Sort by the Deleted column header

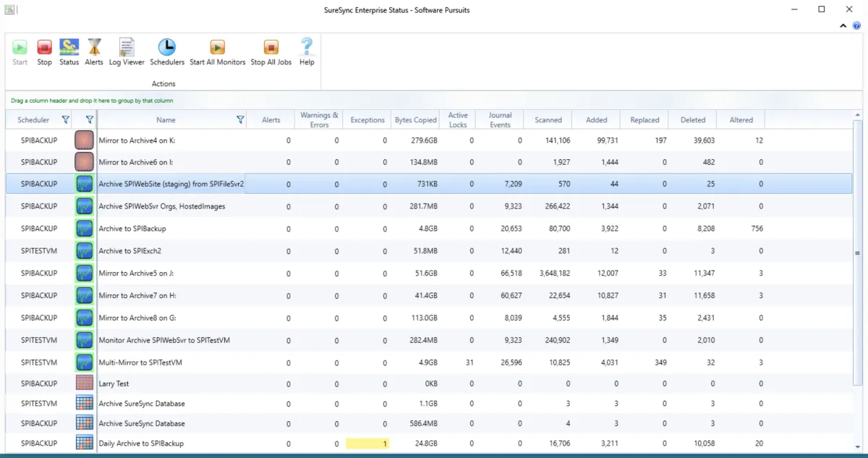pos(692,120)
